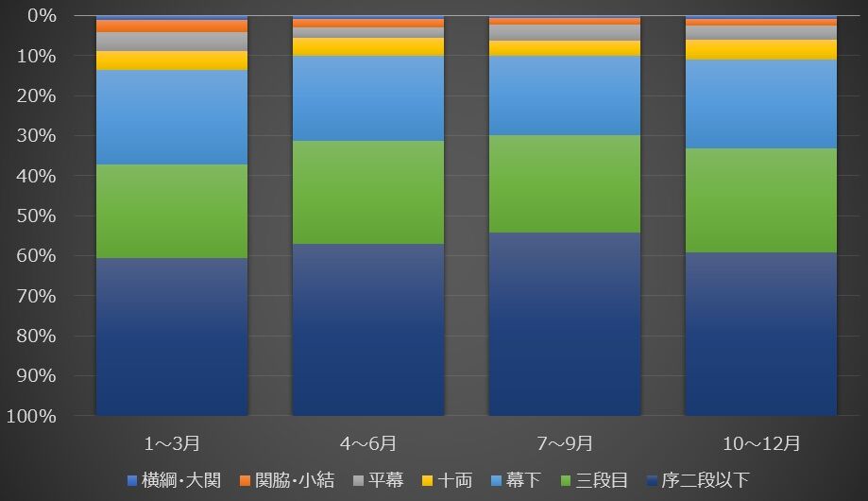Image resolution: width=868 pixels, height=501 pixels.
Task: Click the 平幕 gray legend swatch
Action: [x=358, y=480]
